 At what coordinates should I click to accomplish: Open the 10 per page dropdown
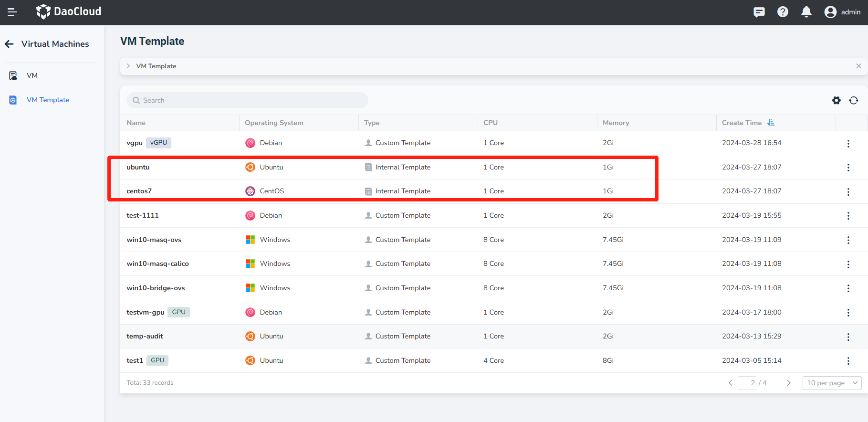coord(832,383)
